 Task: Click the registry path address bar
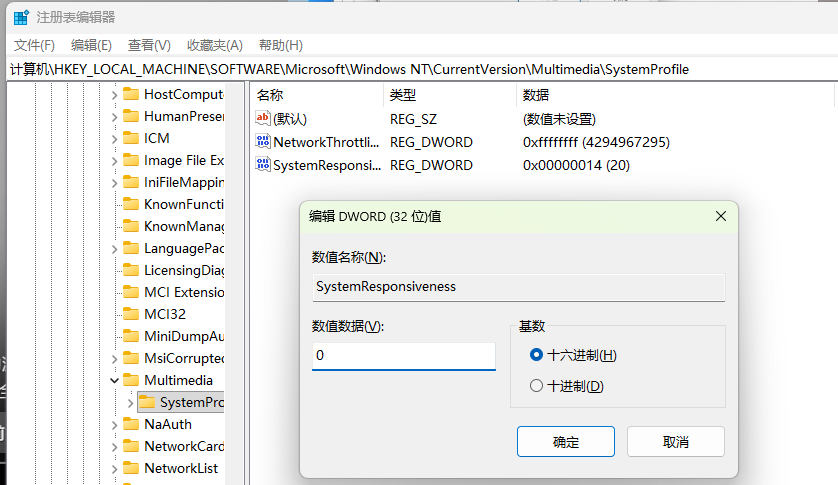[x=422, y=70]
